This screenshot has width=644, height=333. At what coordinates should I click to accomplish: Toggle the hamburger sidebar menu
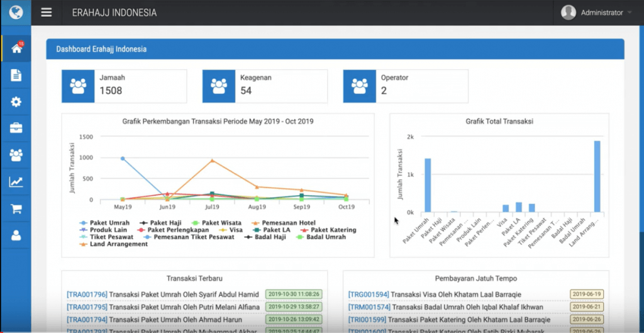(x=46, y=13)
